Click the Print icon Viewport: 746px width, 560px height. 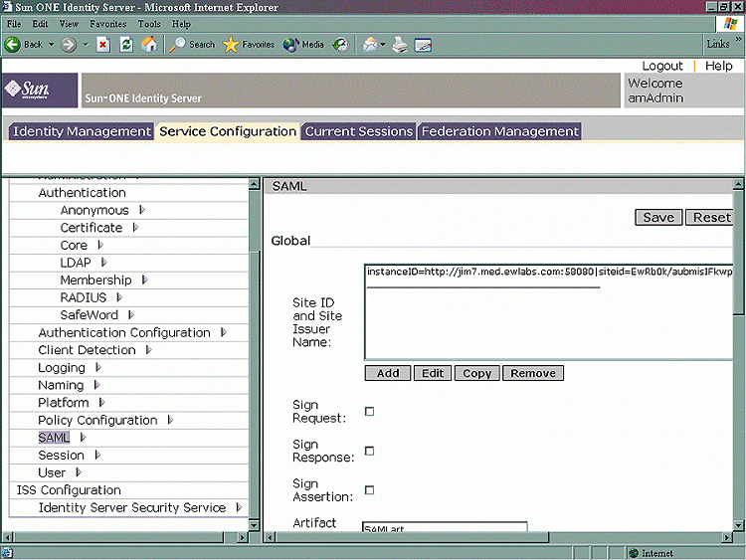pyautogui.click(x=400, y=45)
